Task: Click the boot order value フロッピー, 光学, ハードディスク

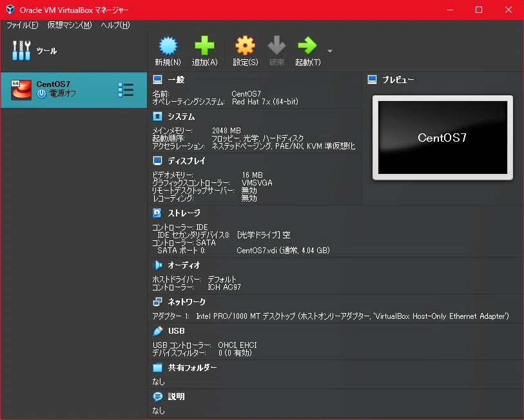Action: tap(257, 138)
